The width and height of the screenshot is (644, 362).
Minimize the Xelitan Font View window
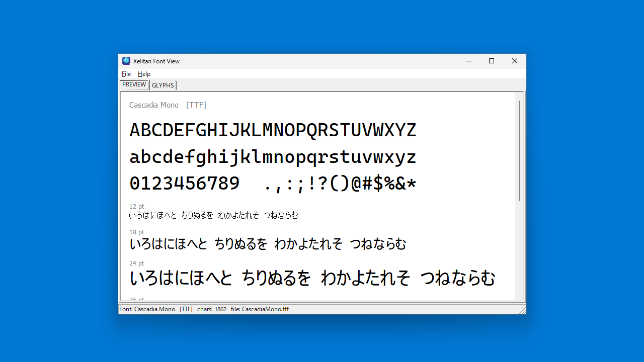coord(469,61)
